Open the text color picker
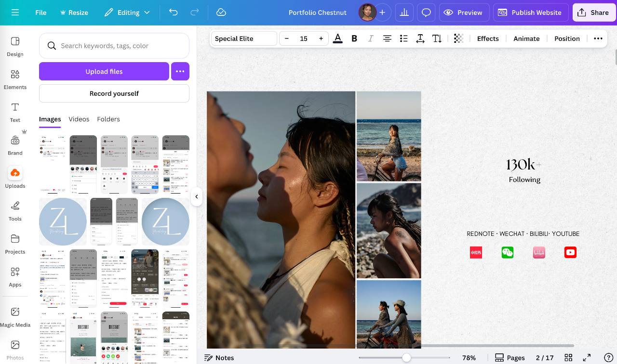Viewport: 617px width, 364px height. pyautogui.click(x=338, y=39)
